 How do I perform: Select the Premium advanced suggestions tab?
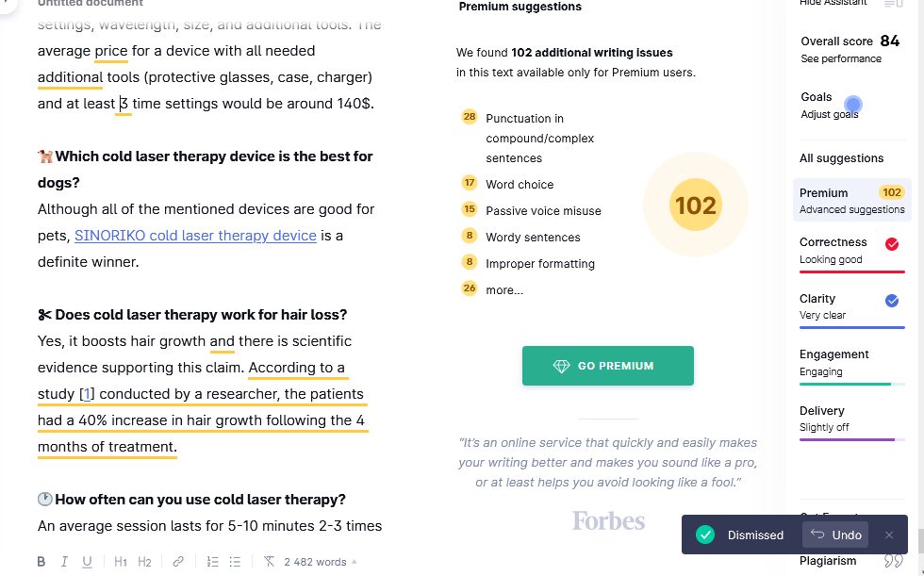point(851,200)
